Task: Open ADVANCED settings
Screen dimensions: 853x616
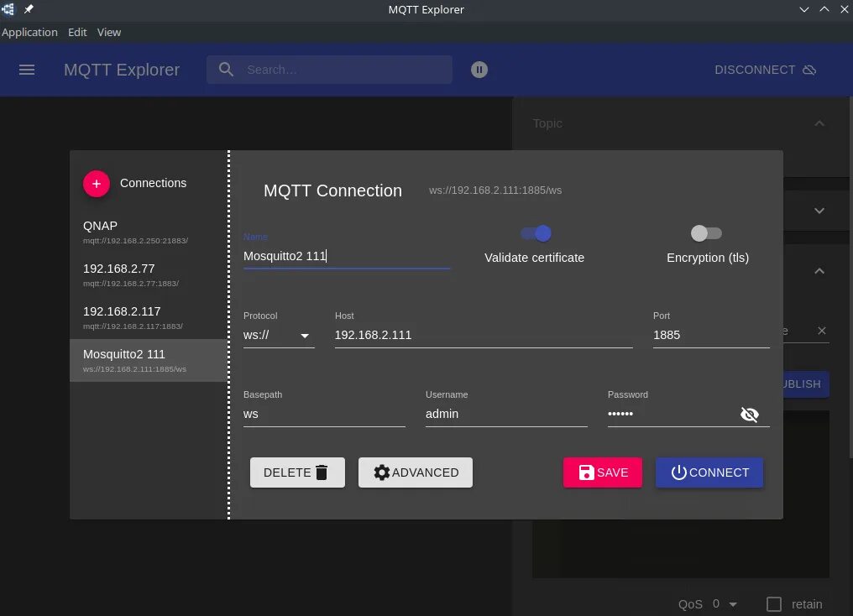Action: (x=415, y=472)
